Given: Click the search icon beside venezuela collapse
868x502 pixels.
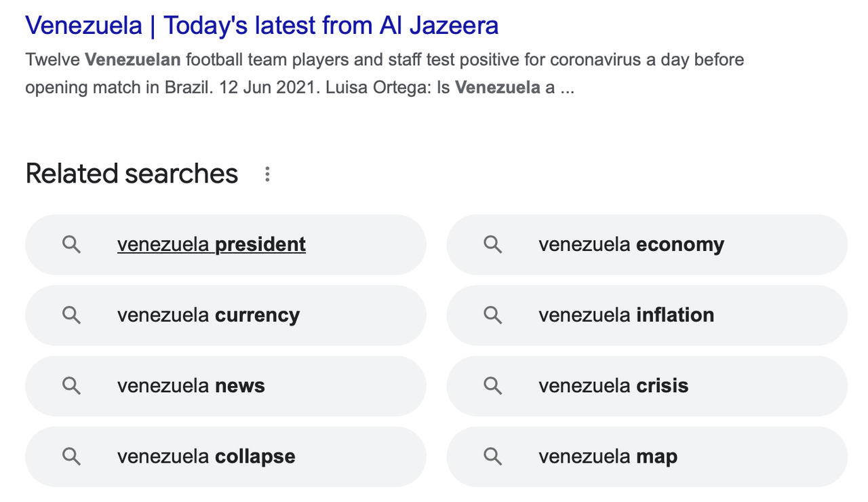Looking at the screenshot, I should [72, 457].
